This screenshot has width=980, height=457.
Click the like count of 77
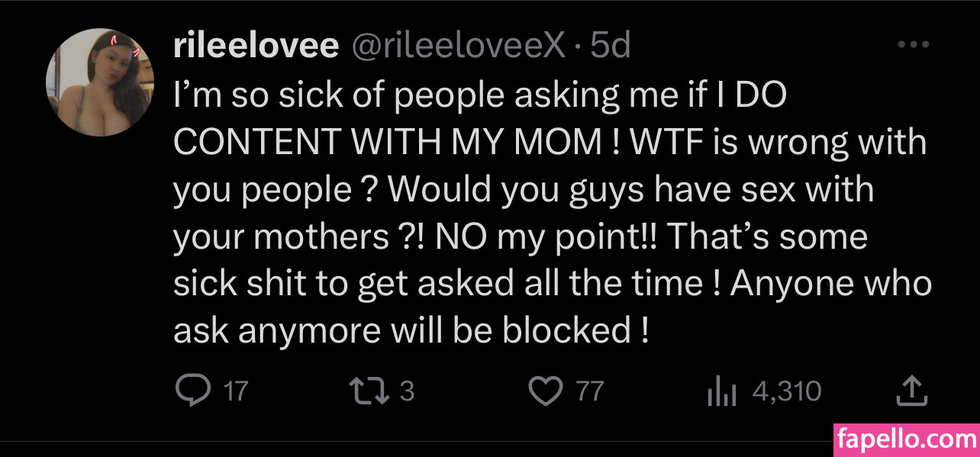coord(589,392)
